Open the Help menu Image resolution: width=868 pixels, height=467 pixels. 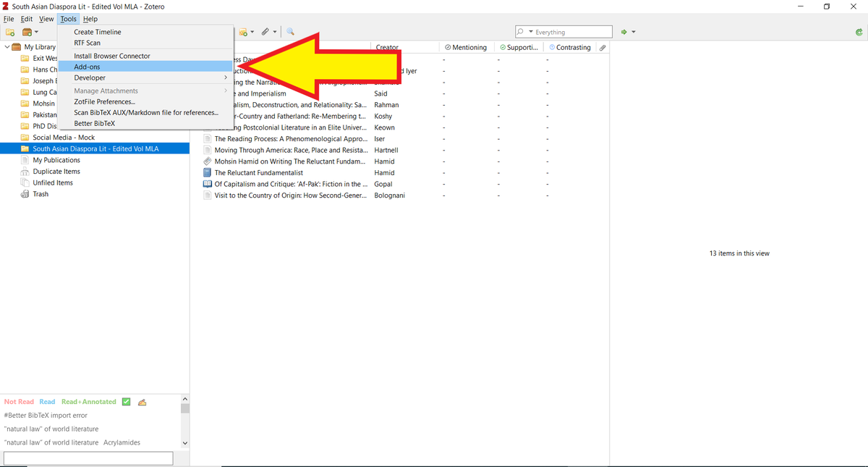click(x=90, y=19)
